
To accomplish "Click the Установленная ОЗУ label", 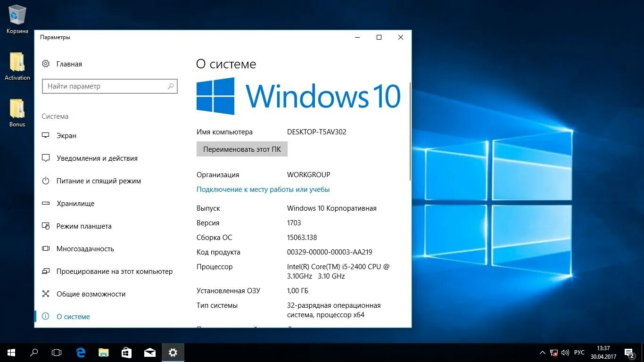I will click(x=228, y=291).
